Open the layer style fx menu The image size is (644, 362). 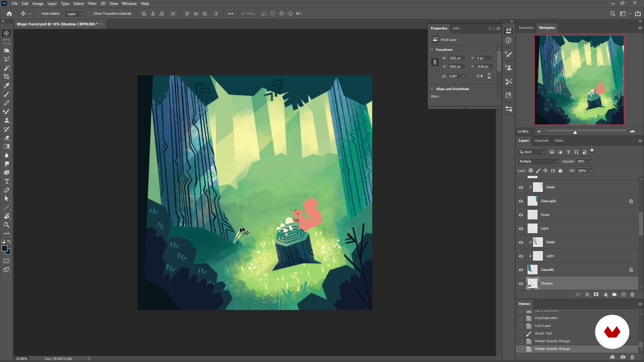587,295
